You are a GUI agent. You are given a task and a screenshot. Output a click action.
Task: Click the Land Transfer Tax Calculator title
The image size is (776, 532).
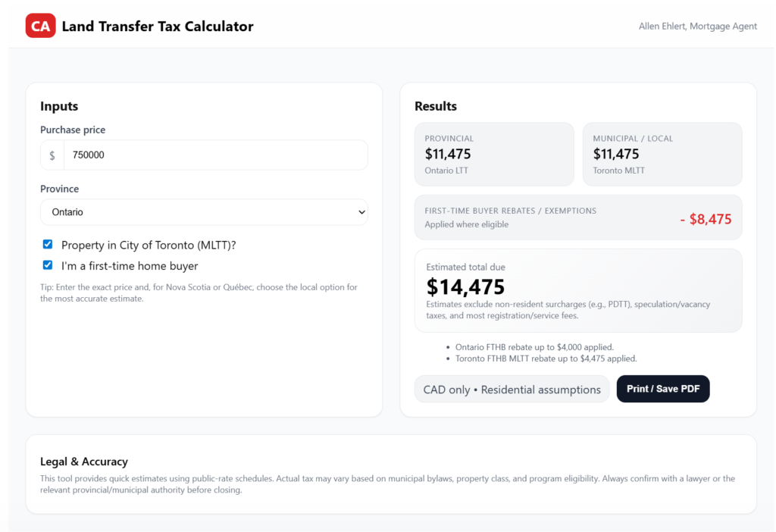(158, 27)
